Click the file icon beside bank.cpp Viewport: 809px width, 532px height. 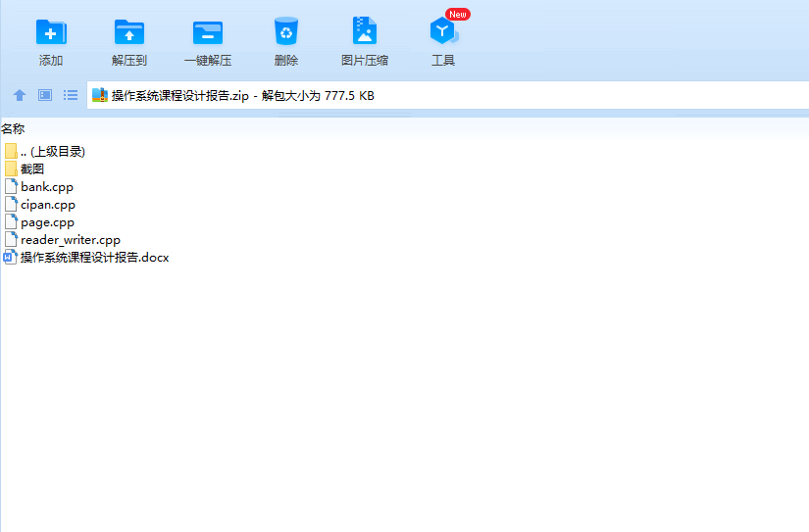pos(11,186)
